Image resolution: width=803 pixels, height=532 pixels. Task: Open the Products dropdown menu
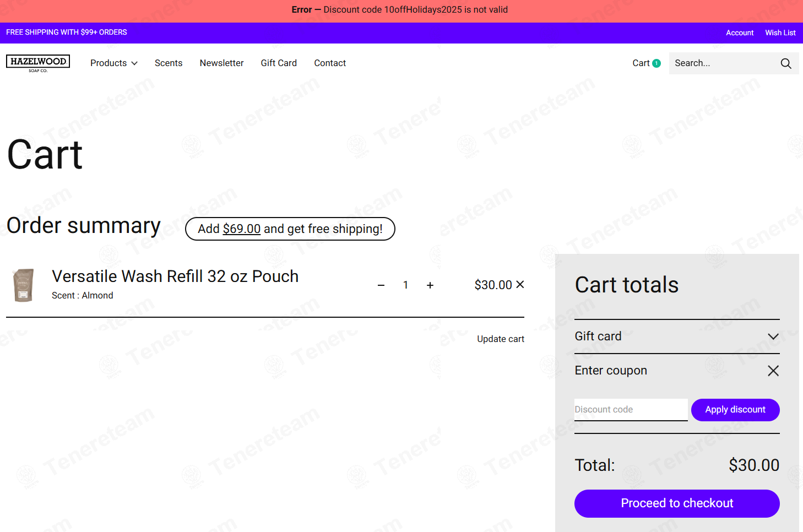(x=114, y=63)
